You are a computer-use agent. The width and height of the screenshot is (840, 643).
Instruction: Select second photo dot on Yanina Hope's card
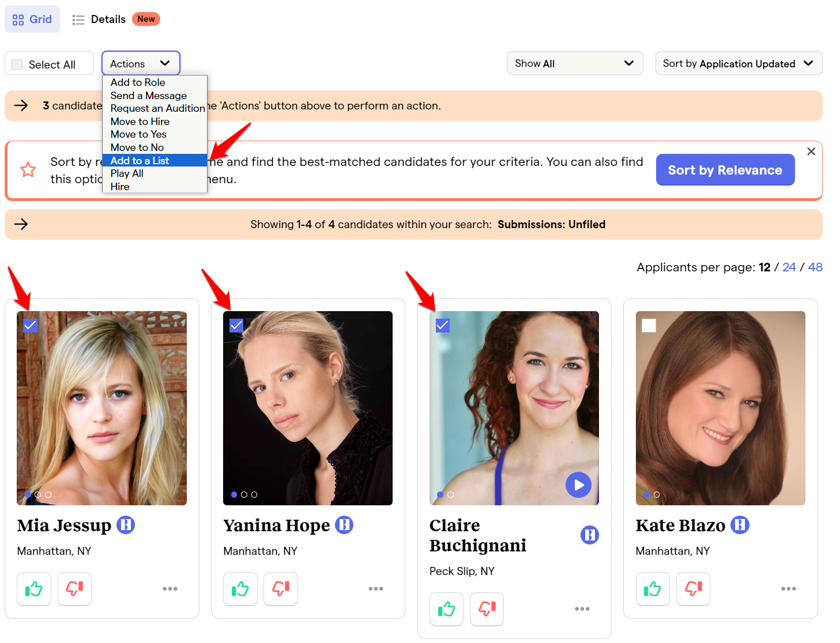pyautogui.click(x=244, y=495)
